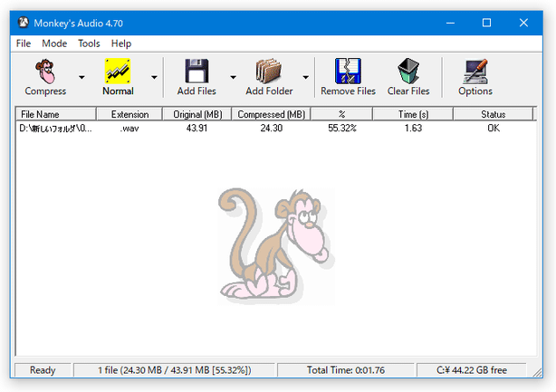
Task: Click the Normal compression level icon
Action: 118,71
